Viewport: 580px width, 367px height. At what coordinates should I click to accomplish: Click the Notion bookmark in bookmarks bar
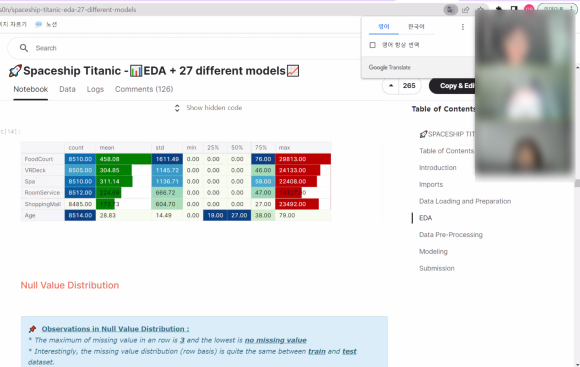pyautogui.click(x=46, y=24)
